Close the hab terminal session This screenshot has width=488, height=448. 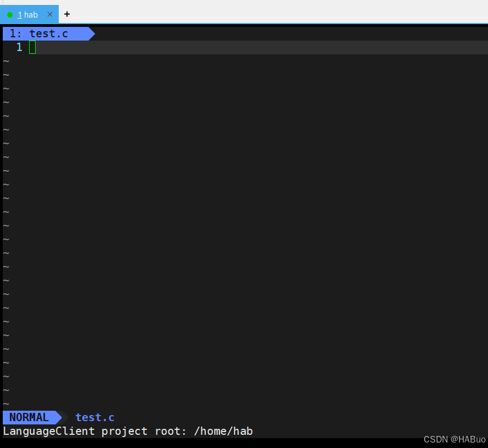[49, 14]
